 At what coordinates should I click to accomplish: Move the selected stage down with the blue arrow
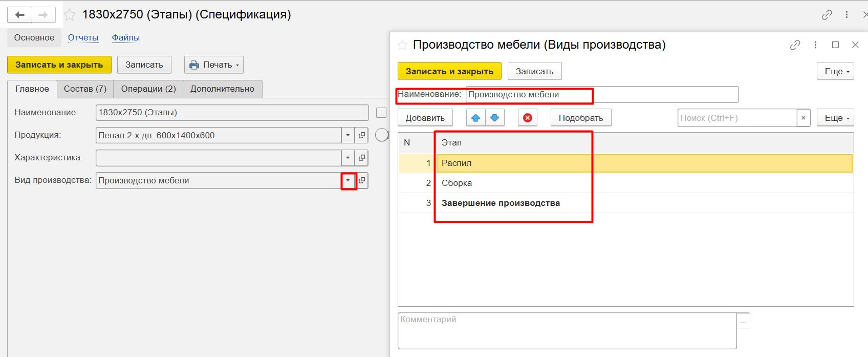[495, 118]
